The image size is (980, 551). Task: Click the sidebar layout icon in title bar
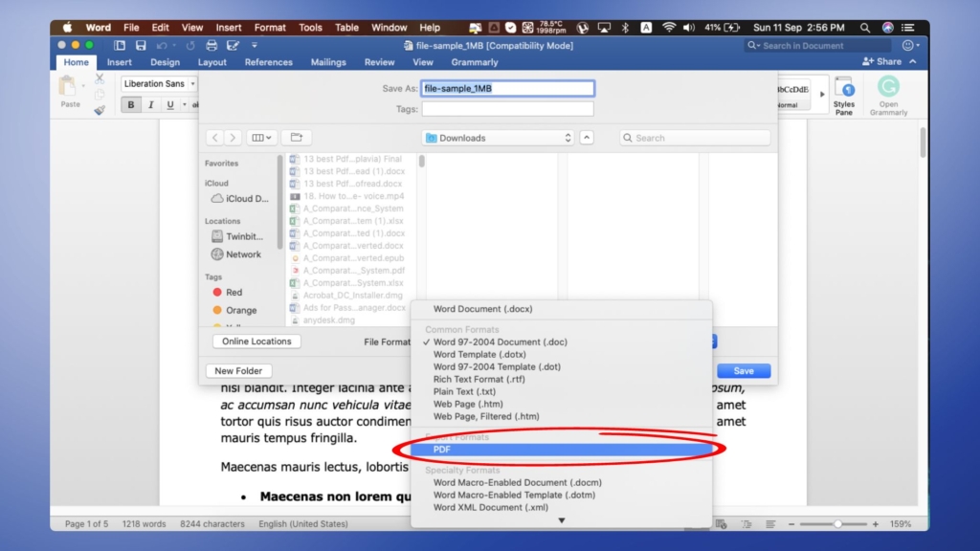(x=120, y=45)
